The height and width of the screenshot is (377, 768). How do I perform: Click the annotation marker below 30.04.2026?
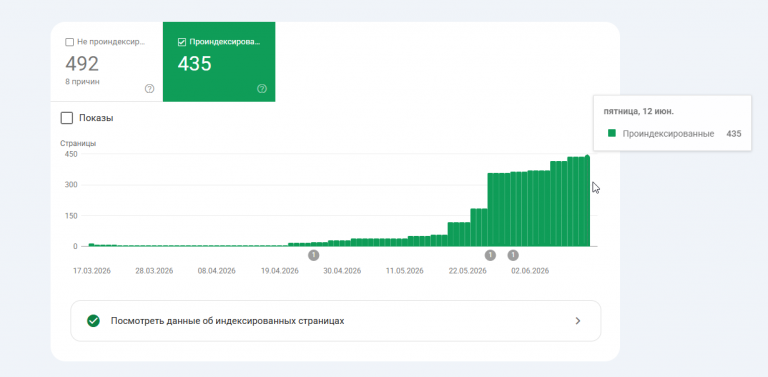(x=313, y=255)
